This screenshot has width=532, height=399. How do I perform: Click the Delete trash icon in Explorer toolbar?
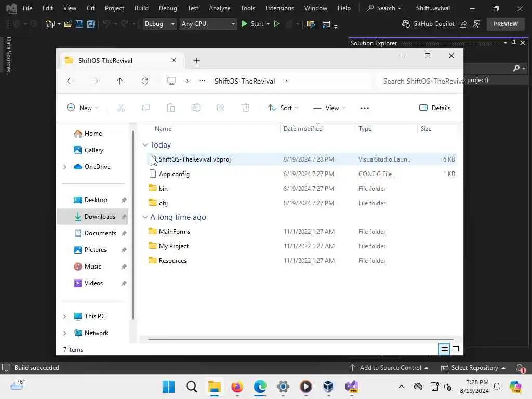245,108
